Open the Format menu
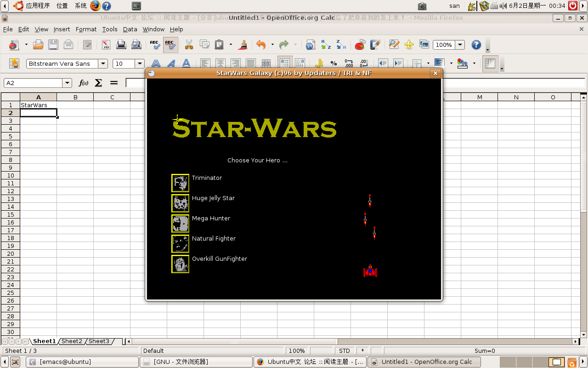This screenshot has width=588, height=368. (x=86, y=29)
